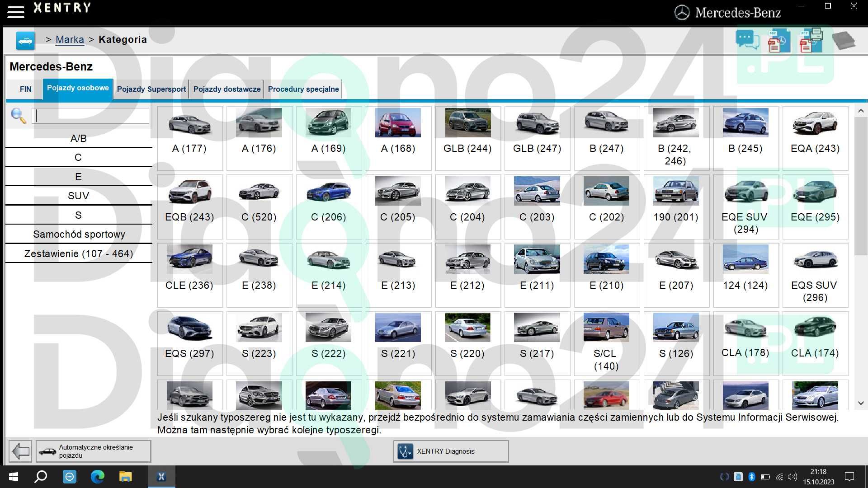Select the EQS (297) model tile
This screenshot has width=868, height=488.
189,343
